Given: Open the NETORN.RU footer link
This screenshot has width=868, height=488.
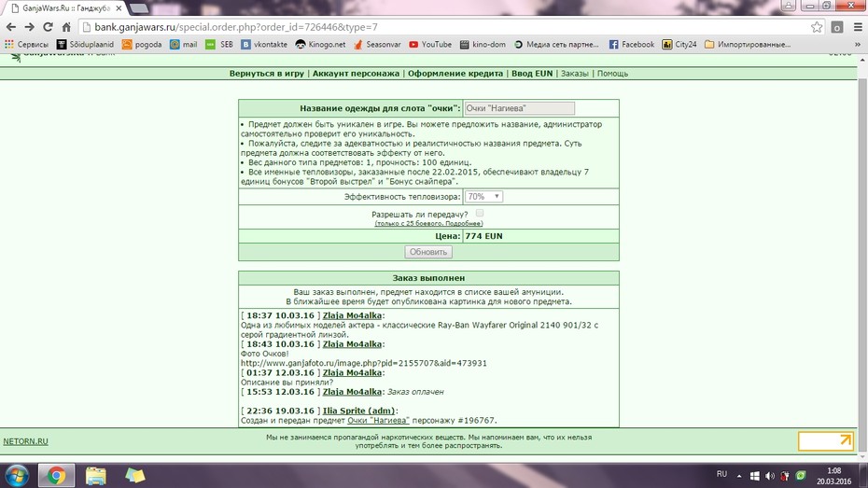Looking at the screenshot, I should click(x=25, y=441).
